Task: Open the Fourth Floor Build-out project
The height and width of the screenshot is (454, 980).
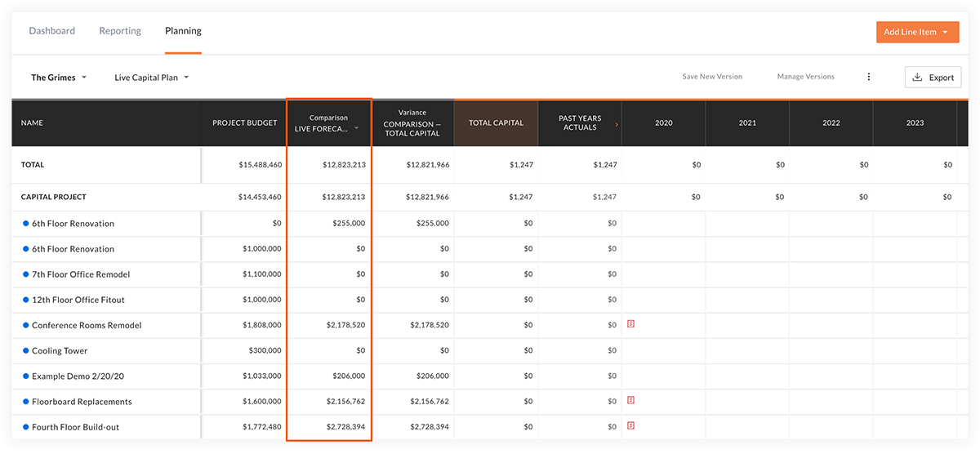Action: (75, 427)
